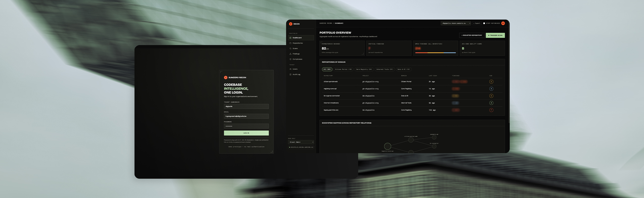
Task: Open the registry-core-api repository row
Action: click(412, 89)
